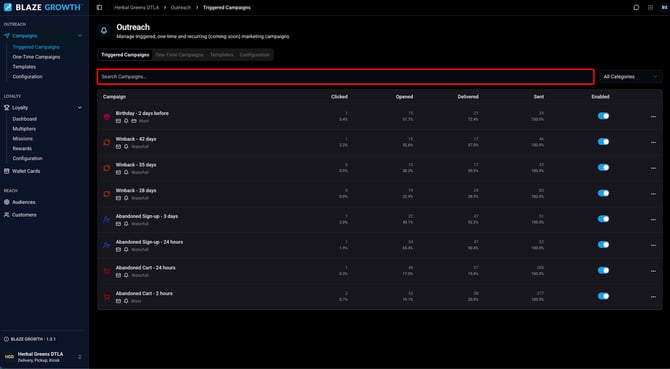670x369 pixels.
Task: Click the Birthday campaign gift icon
Action: point(107,117)
